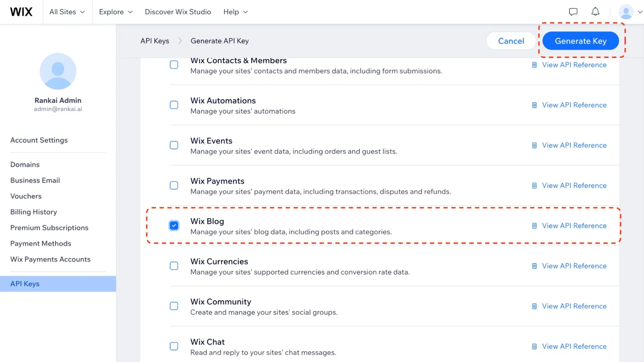Open Discover Wix Studio
Image resolution: width=644 pixels, height=362 pixels.
click(x=178, y=12)
